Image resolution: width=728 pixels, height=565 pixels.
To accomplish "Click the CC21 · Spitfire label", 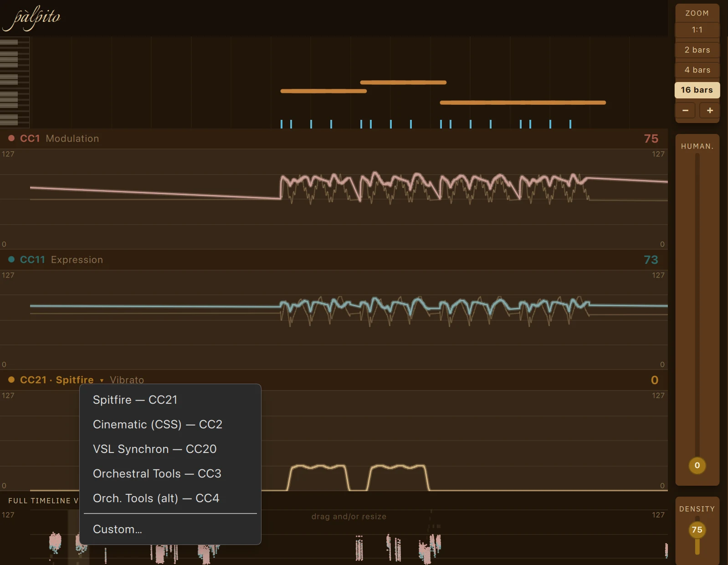I will (x=57, y=380).
